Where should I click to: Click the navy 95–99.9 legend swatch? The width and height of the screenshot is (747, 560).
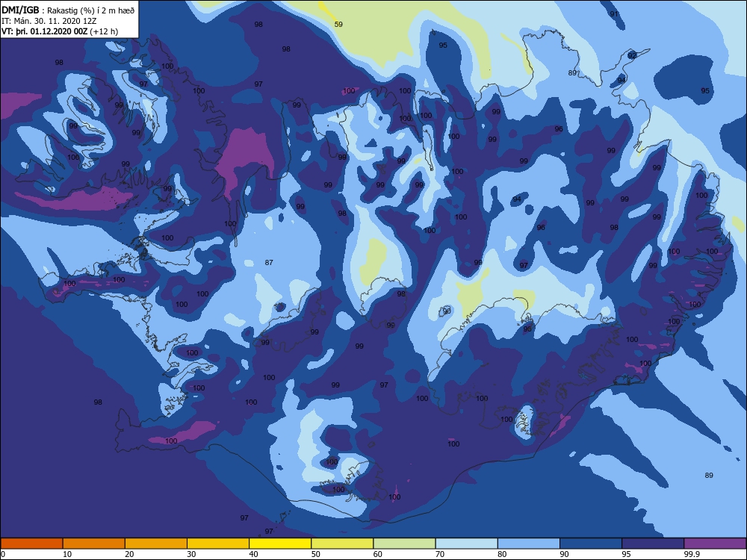point(653,544)
